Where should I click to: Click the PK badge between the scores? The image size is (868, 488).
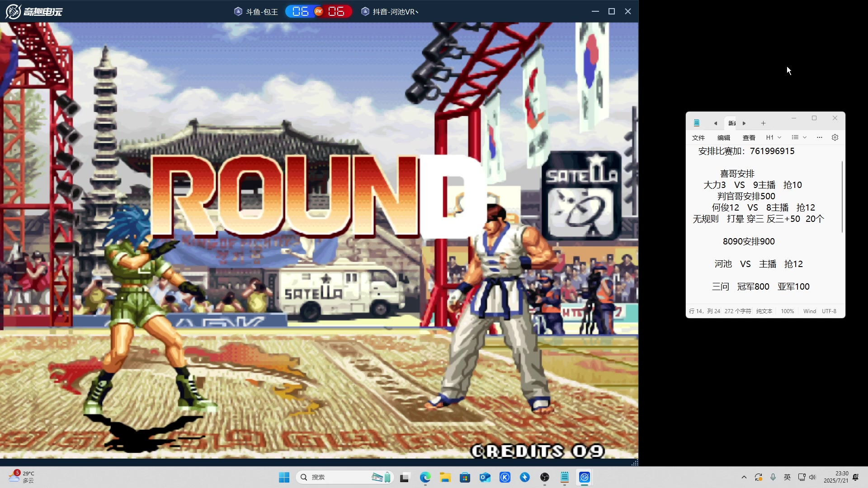coord(318,11)
